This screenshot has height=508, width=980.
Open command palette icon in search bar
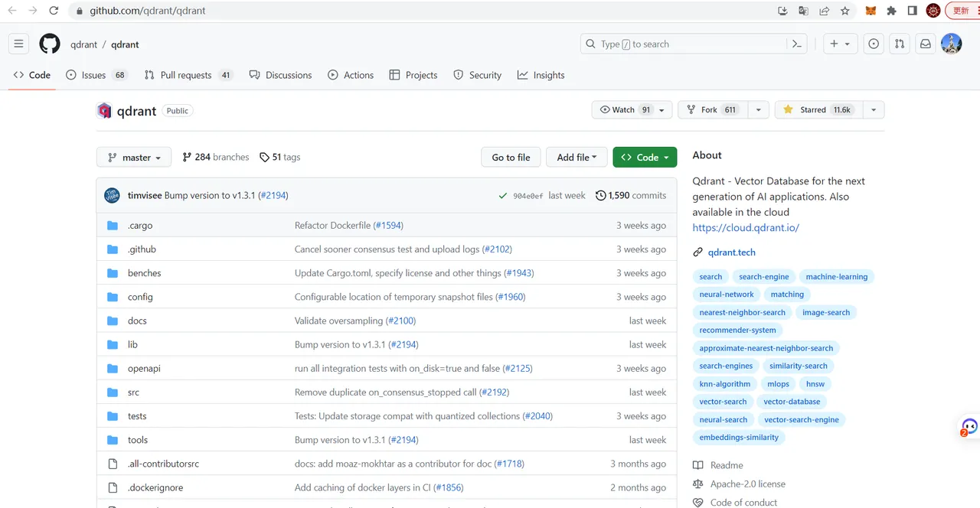(x=797, y=44)
